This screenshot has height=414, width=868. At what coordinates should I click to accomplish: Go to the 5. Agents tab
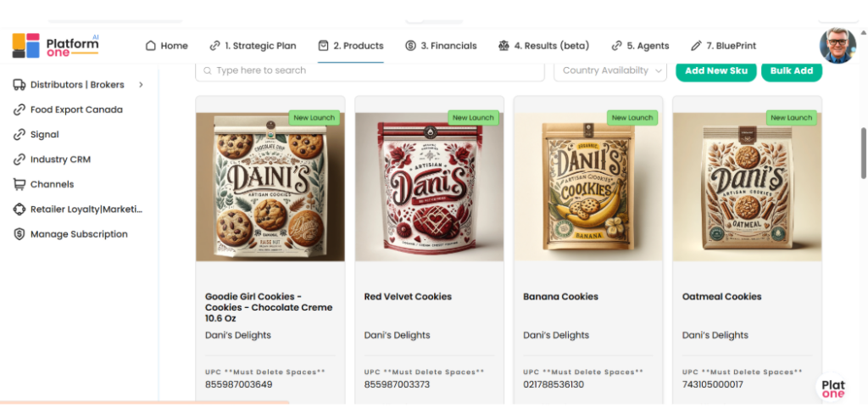click(x=640, y=46)
